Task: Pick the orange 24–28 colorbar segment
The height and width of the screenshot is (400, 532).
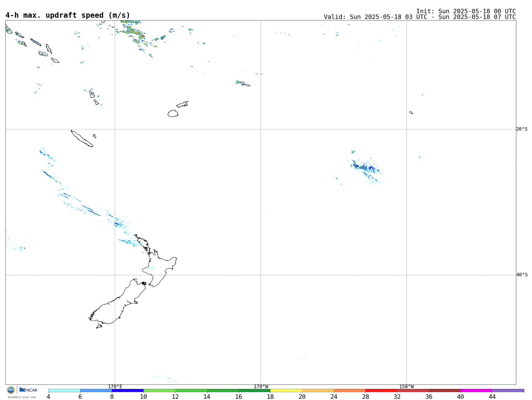Action: [350, 391]
